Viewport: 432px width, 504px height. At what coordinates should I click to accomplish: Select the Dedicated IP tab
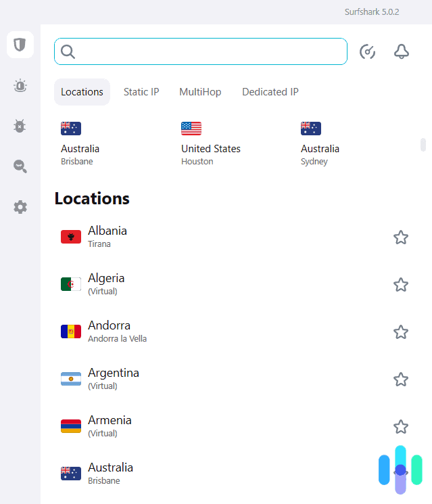(270, 92)
